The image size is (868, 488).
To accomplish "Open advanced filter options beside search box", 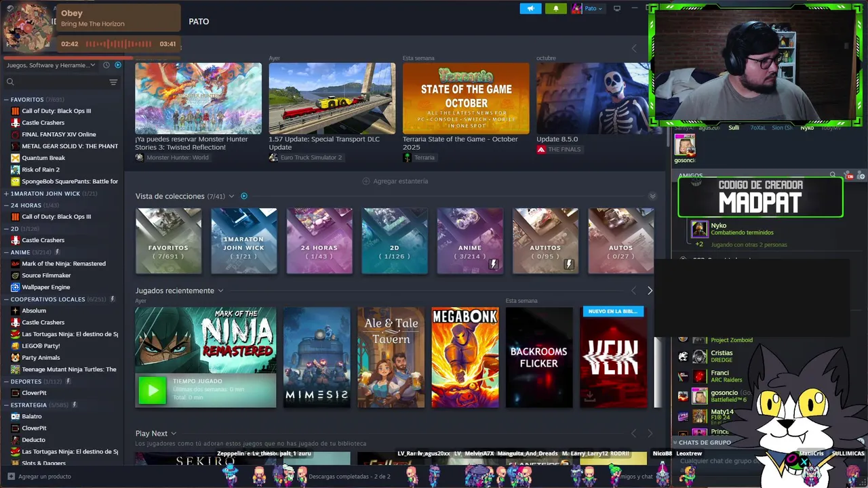I will (x=113, y=82).
